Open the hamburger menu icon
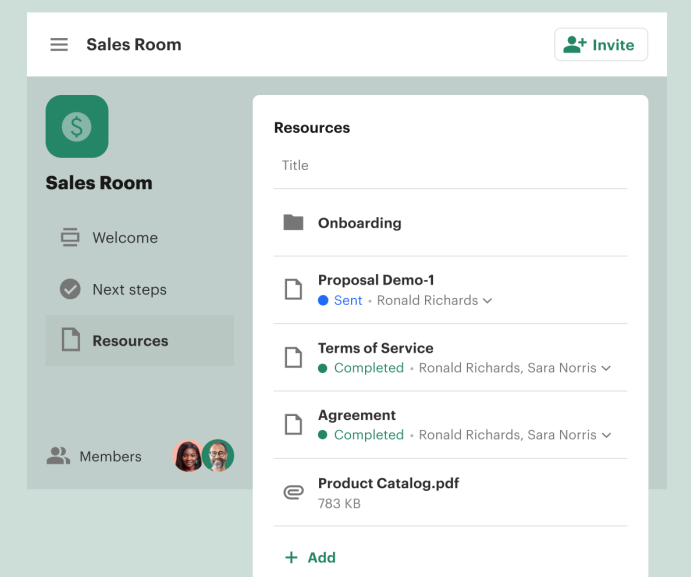 [x=59, y=45]
